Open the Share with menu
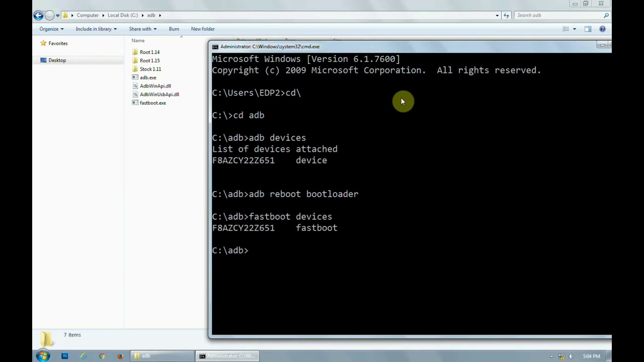This screenshot has width=644, height=362. coord(142,29)
